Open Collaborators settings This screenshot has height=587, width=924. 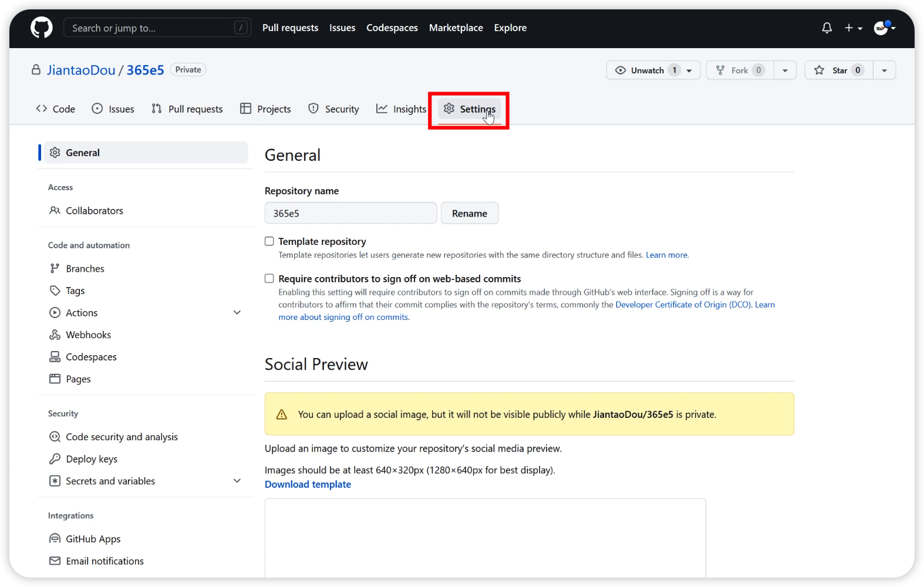tap(146, 210)
